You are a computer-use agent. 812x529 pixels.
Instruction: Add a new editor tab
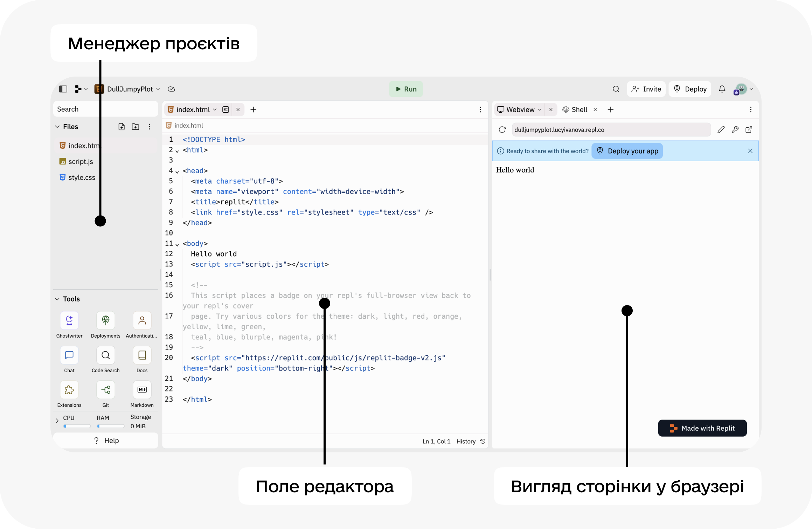point(254,110)
